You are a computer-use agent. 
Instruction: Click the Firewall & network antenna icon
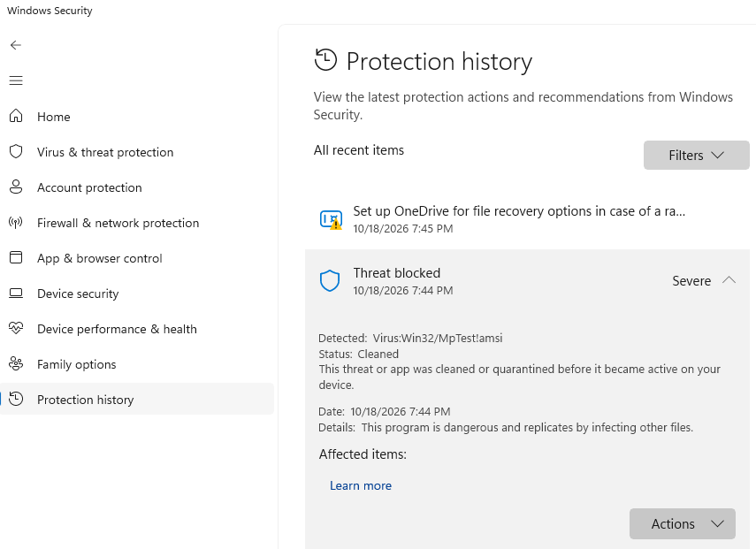tap(16, 223)
